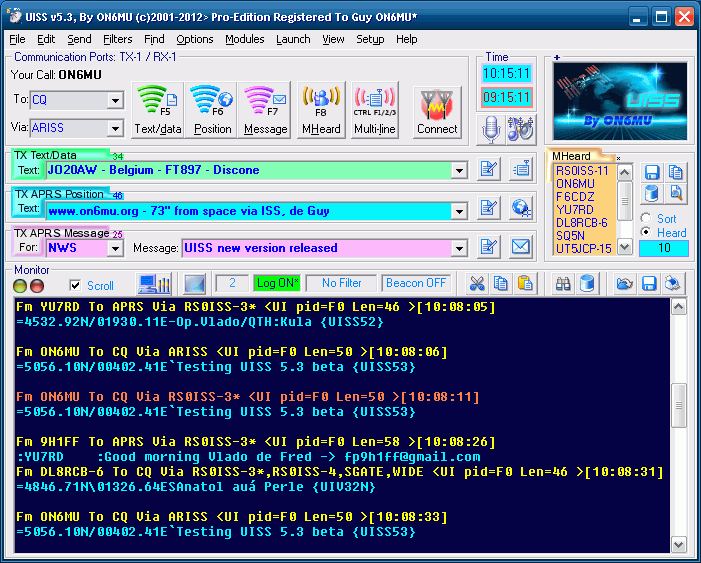Viewport: 701px width, 563px height.
Task: Expand the Via: ARISS dropdown
Action: tap(115, 129)
